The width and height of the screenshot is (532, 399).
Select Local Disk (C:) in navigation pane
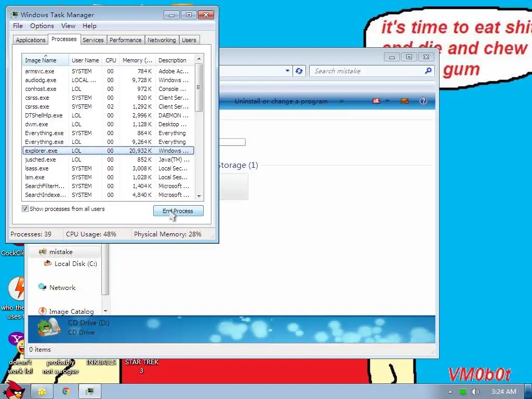[76, 263]
